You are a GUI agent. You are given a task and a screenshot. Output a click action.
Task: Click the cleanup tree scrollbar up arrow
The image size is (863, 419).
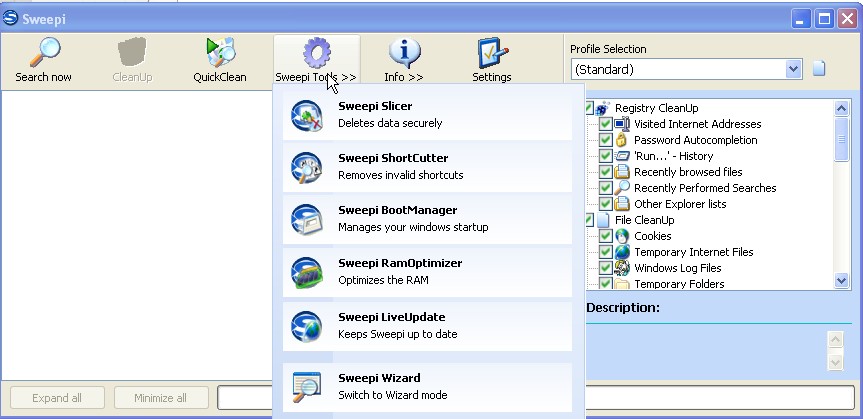(842, 108)
